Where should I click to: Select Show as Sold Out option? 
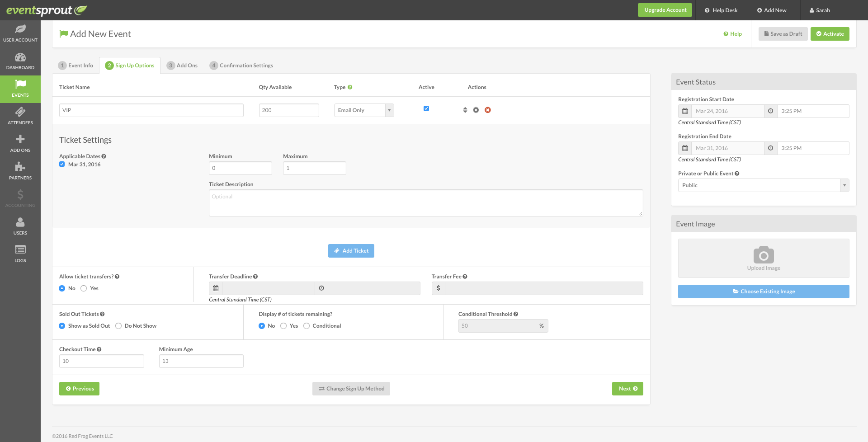pos(62,326)
